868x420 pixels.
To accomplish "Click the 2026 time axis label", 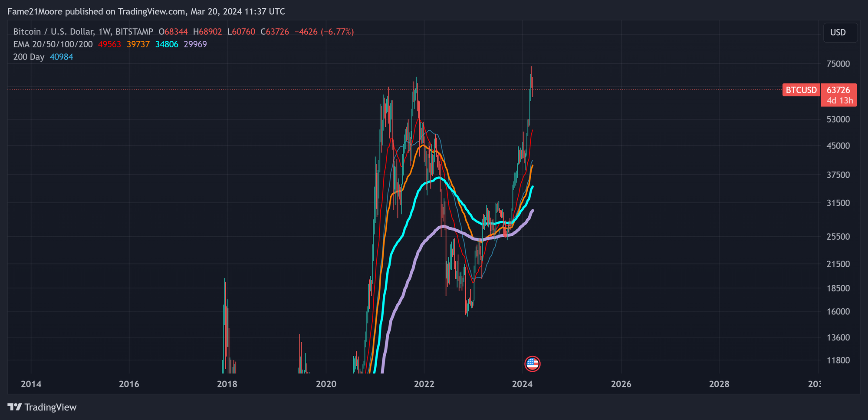I will click(621, 384).
